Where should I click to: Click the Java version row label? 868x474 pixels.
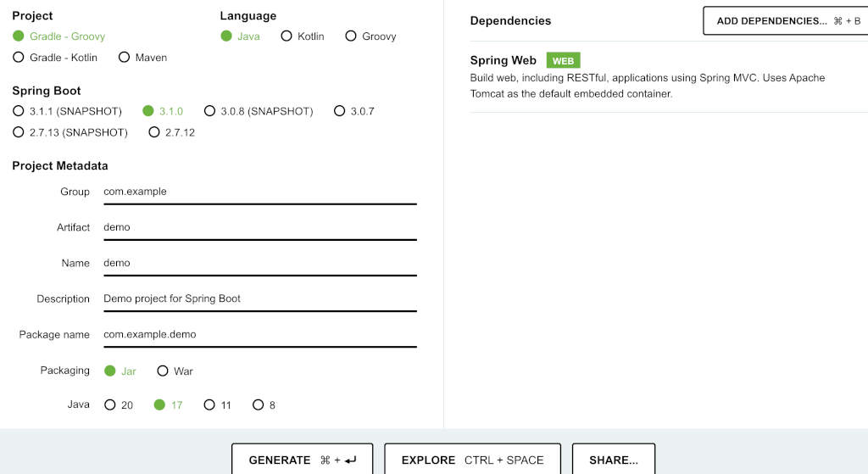pos(79,404)
